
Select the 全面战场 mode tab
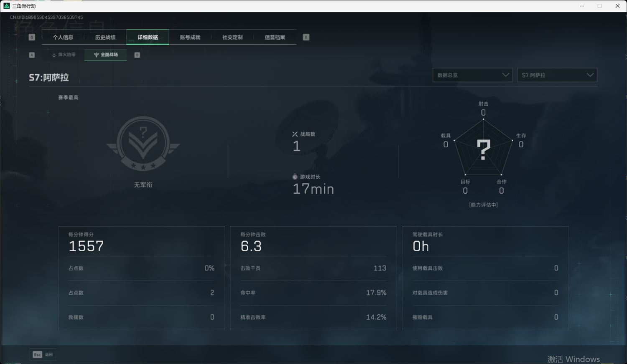tap(106, 55)
